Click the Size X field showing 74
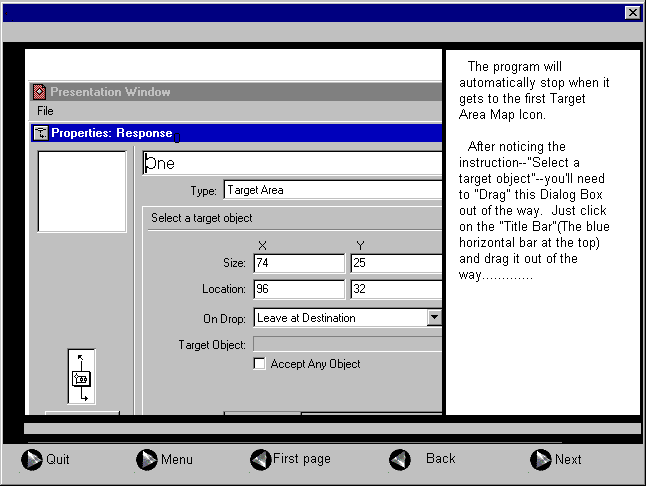Viewport: 646px width, 486px height. pos(299,263)
